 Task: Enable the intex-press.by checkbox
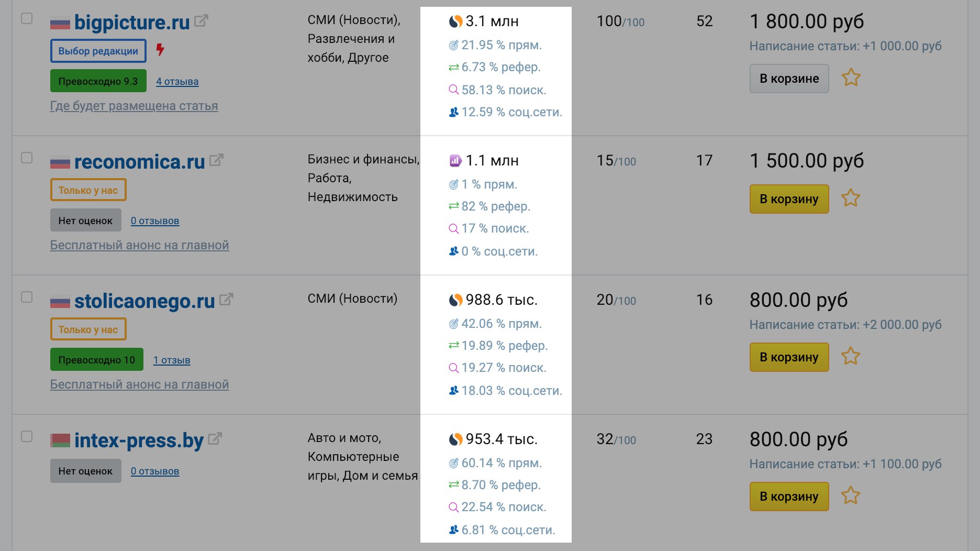27,436
